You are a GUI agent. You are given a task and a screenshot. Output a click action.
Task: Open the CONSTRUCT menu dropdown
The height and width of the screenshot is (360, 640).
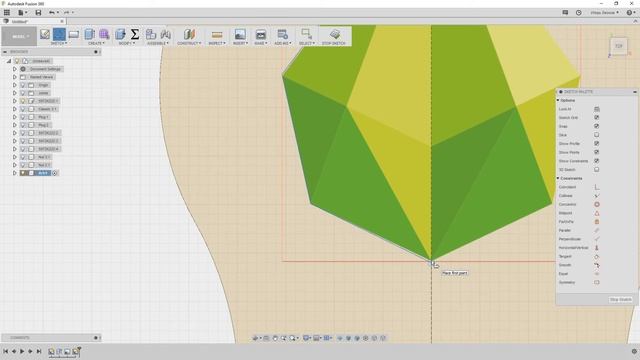tap(189, 43)
